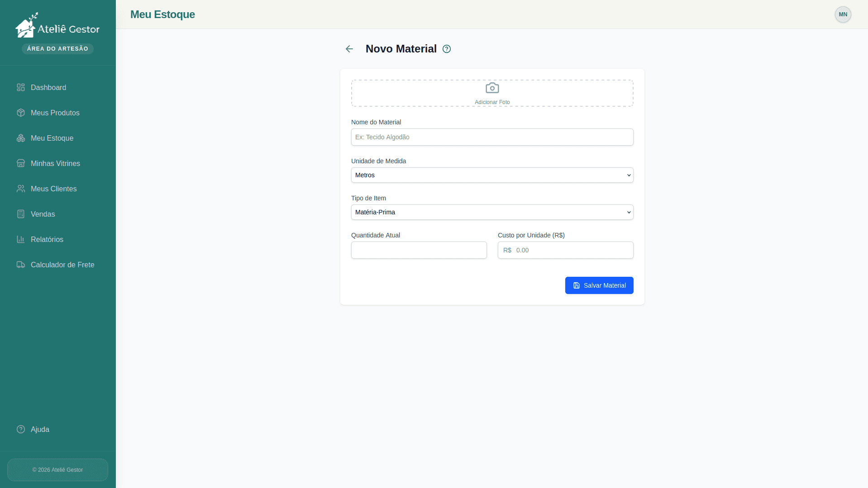
Task: Click the Dashboard grid icon in sidebar
Action: (x=21, y=87)
